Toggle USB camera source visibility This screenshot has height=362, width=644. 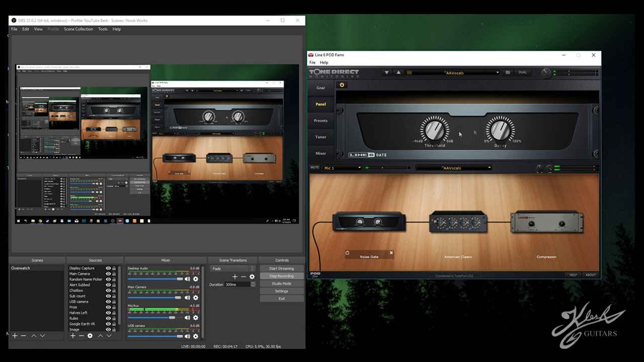pos(108,302)
